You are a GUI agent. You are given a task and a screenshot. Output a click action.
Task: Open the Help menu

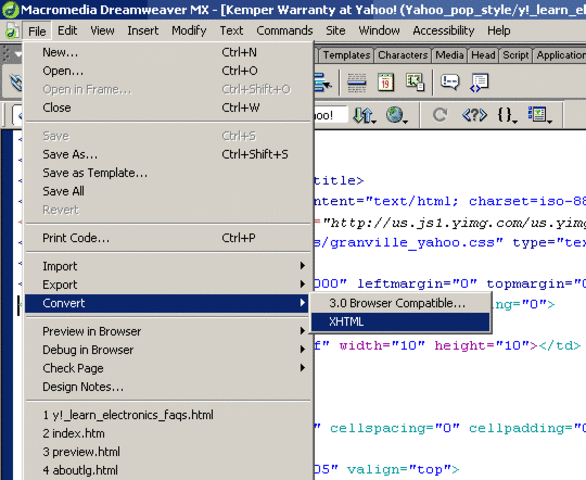[x=498, y=31]
